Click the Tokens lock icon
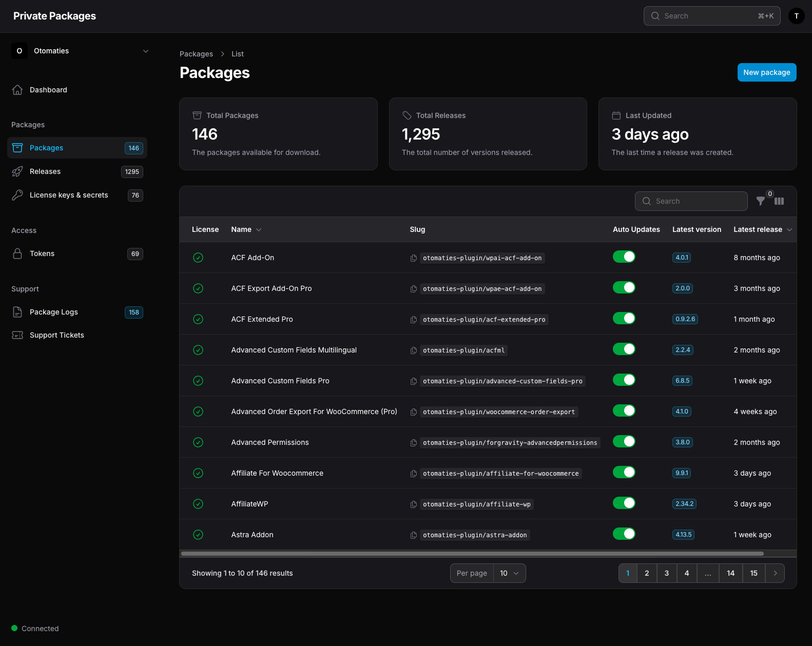 pos(17,253)
